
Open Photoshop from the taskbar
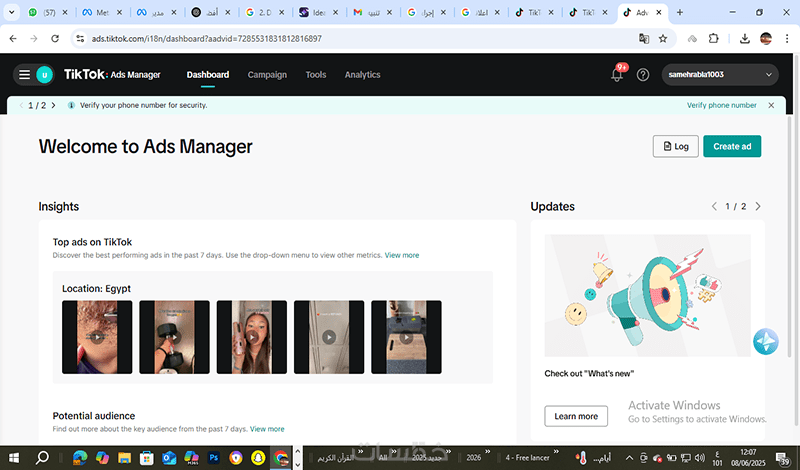pos(214,458)
